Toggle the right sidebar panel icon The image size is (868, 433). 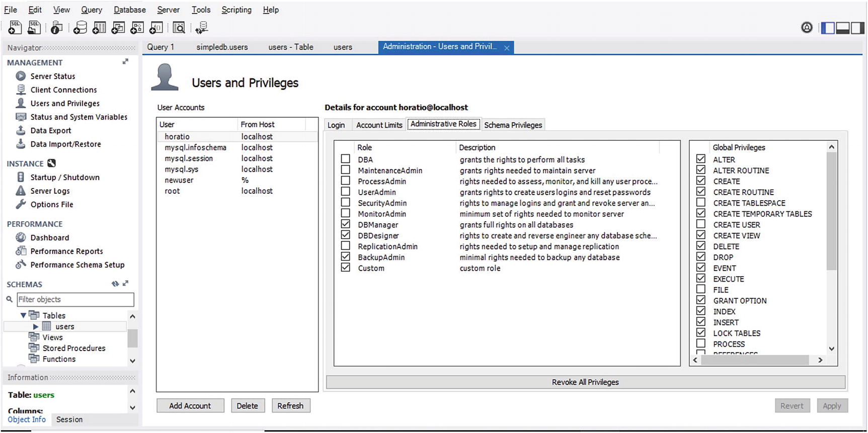click(857, 28)
